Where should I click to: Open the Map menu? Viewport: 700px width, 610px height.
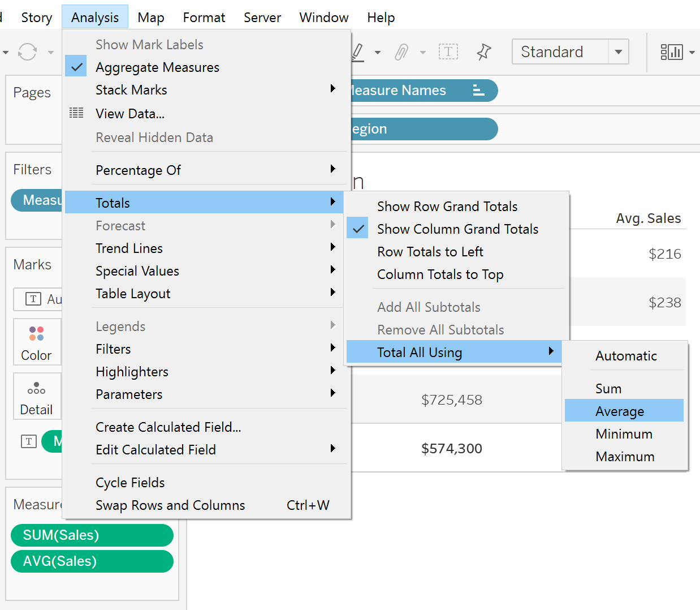tap(151, 18)
